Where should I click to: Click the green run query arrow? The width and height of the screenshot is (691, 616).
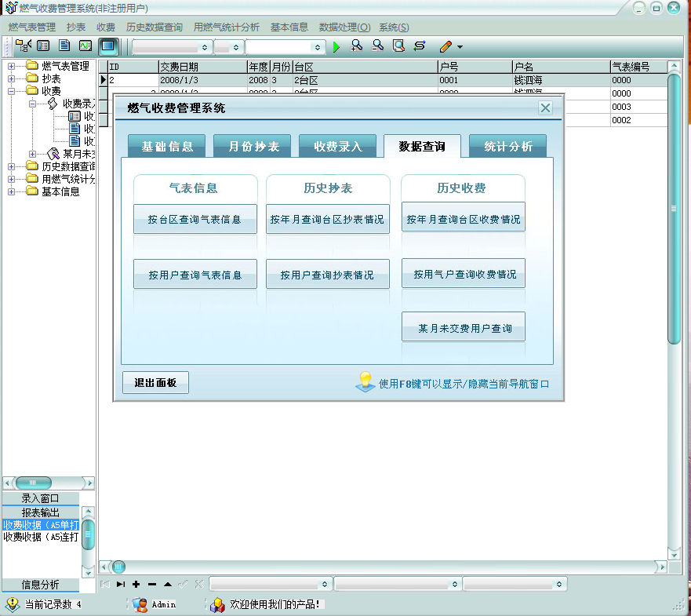coord(336,47)
